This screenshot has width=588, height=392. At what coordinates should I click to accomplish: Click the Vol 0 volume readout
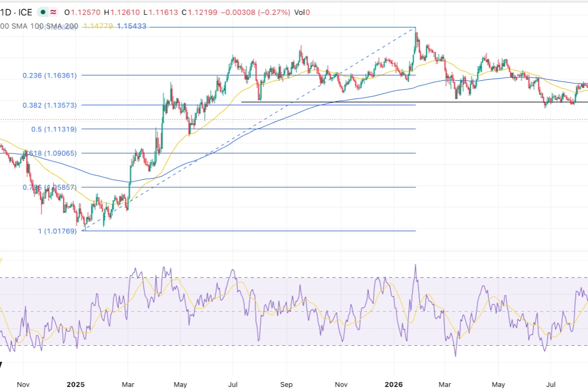(302, 12)
